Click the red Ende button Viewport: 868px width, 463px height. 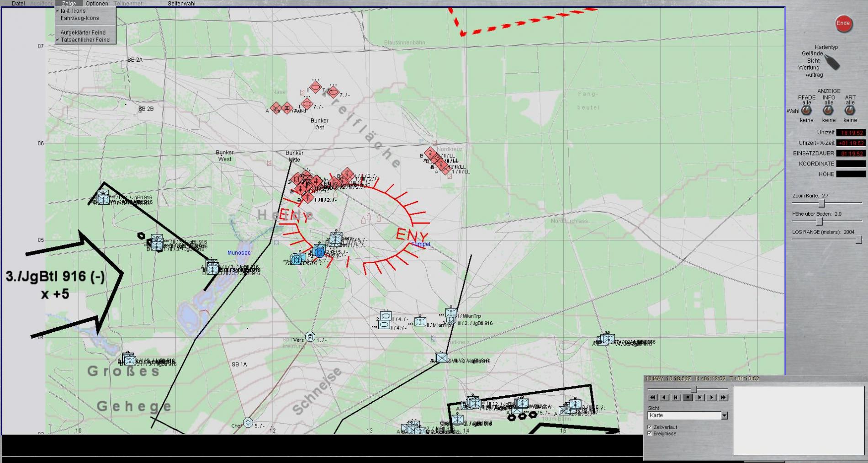coord(843,24)
